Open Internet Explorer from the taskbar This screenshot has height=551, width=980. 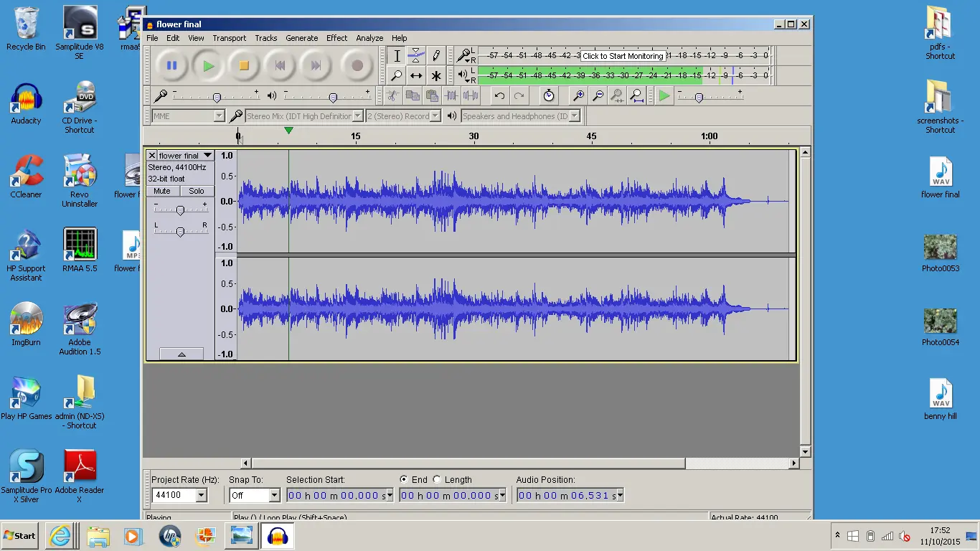click(62, 536)
